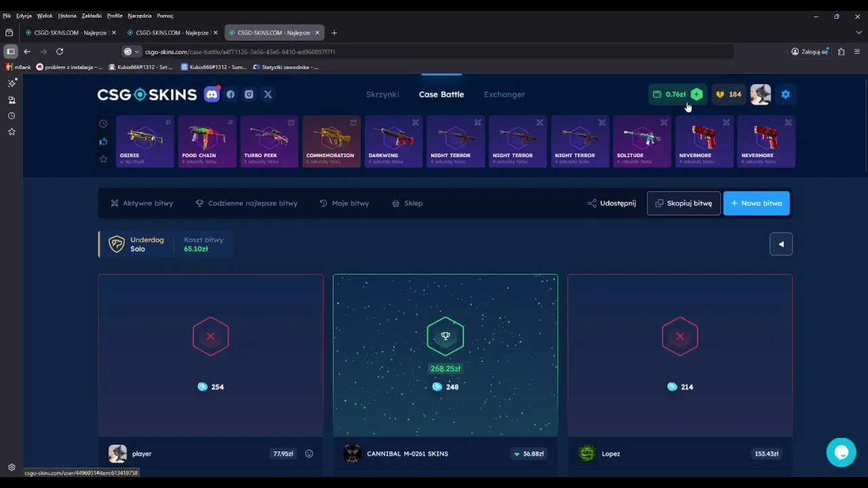
Task: Open the FOOD CHAIN drop card
Action: tap(207, 142)
